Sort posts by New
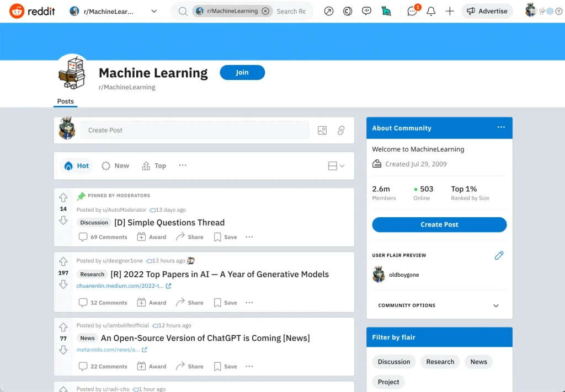The height and width of the screenshot is (392, 565). 115,166
